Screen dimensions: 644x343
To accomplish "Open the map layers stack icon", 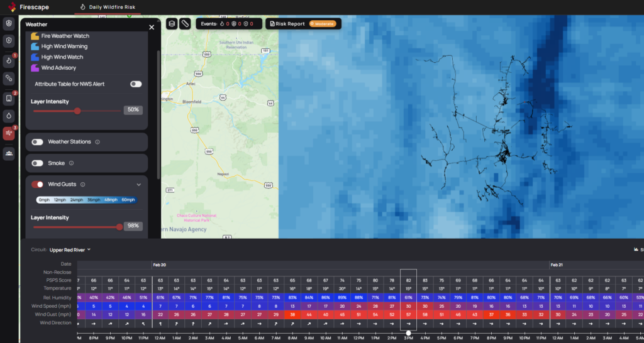I will 172,24.
